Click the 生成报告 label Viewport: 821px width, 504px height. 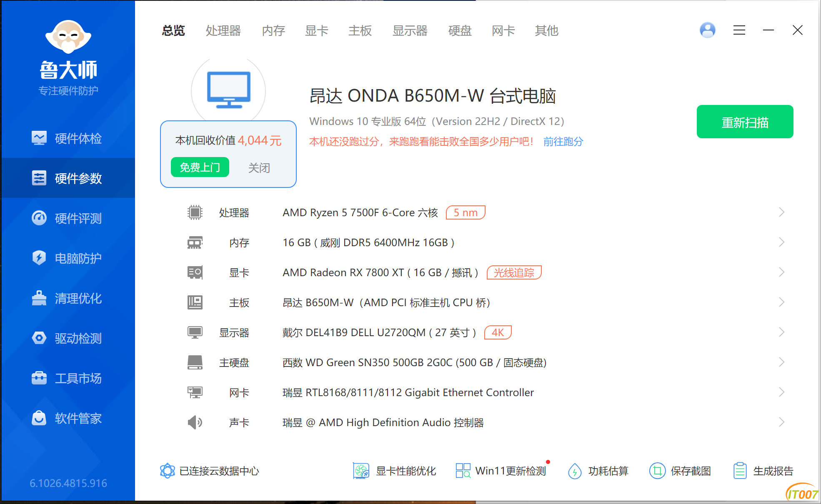click(x=773, y=471)
